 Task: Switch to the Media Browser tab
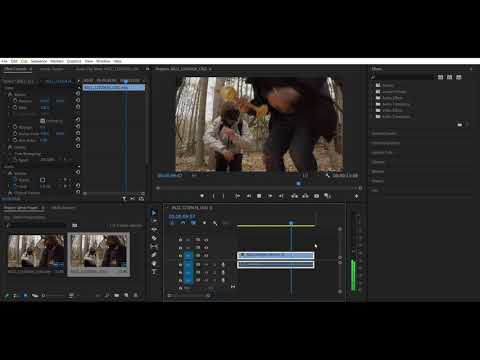[63, 208]
